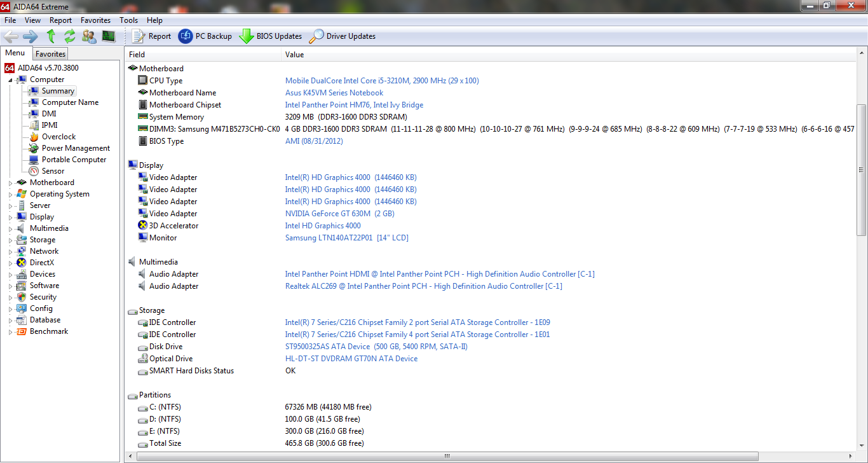Switch to the Menu tab
Viewport: 868px width, 463px height.
pos(15,53)
